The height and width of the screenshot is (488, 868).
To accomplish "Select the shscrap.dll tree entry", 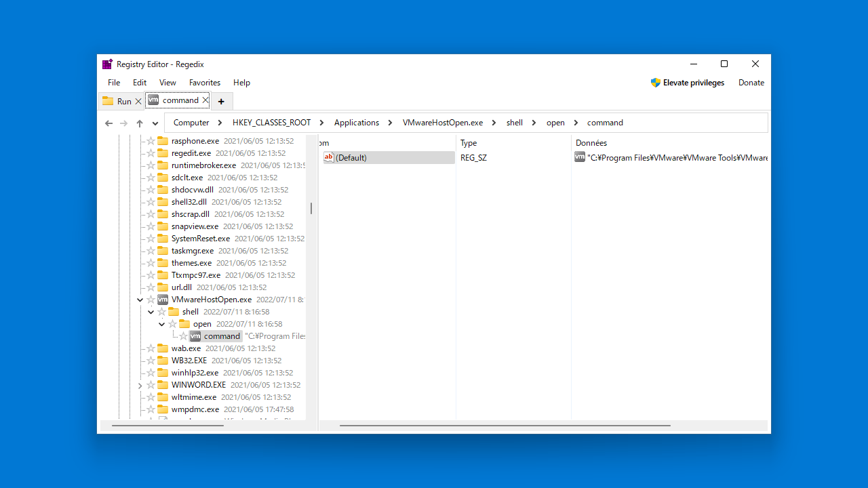I will click(x=191, y=214).
